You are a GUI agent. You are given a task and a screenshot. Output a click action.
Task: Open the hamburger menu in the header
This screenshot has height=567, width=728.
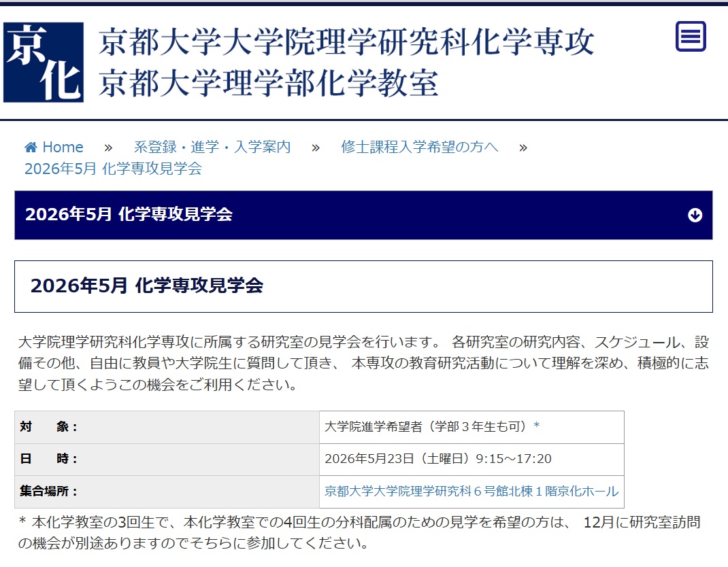pos(691,37)
